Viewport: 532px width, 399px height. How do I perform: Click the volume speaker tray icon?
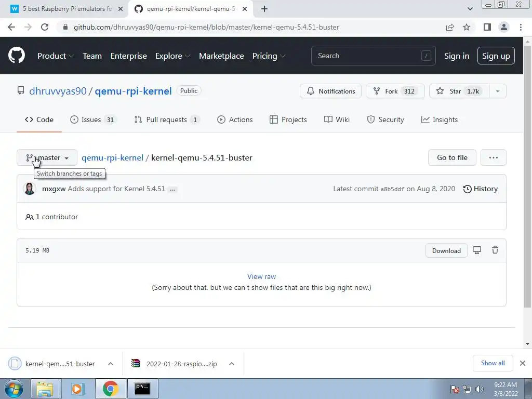[479, 389]
